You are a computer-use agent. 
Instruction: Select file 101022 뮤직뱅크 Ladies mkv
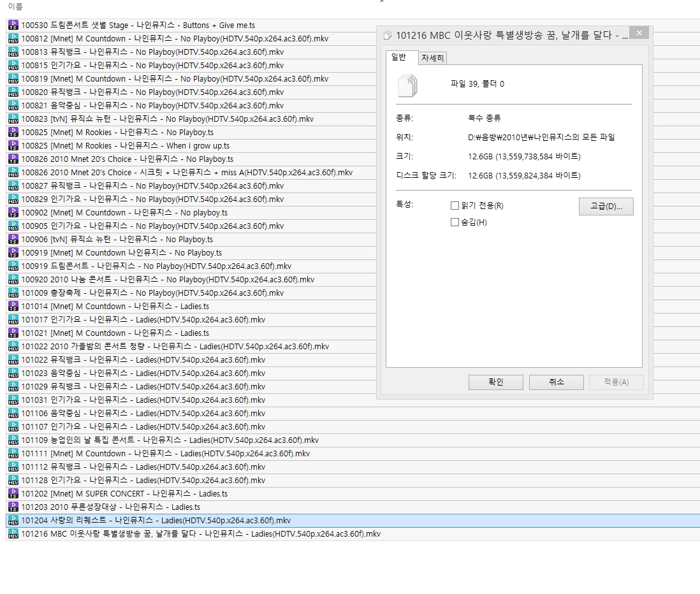pyautogui.click(x=143, y=360)
